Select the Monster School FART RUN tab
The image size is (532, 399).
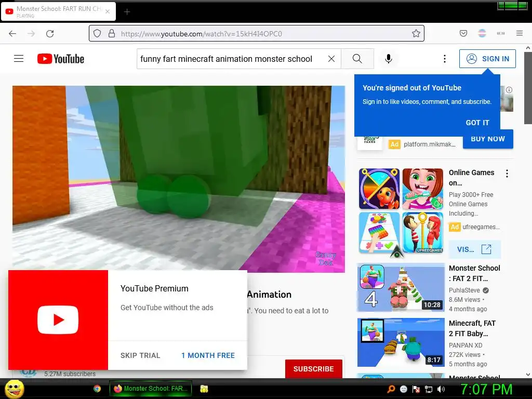58,11
